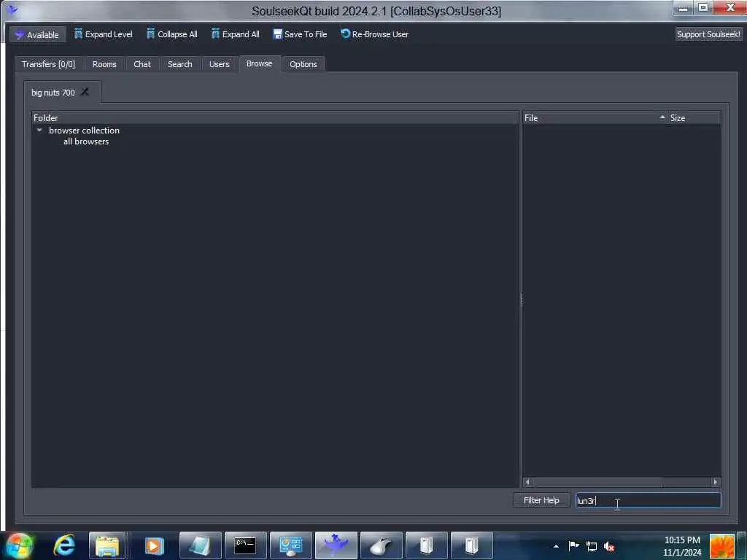Click the Expand Level toolbar button
The height and width of the screenshot is (560, 747).
pyautogui.click(x=104, y=34)
